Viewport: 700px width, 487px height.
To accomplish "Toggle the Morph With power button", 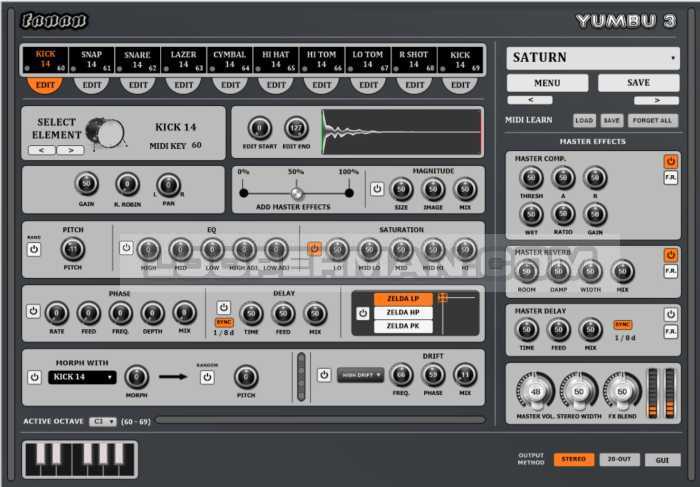I will (34, 377).
